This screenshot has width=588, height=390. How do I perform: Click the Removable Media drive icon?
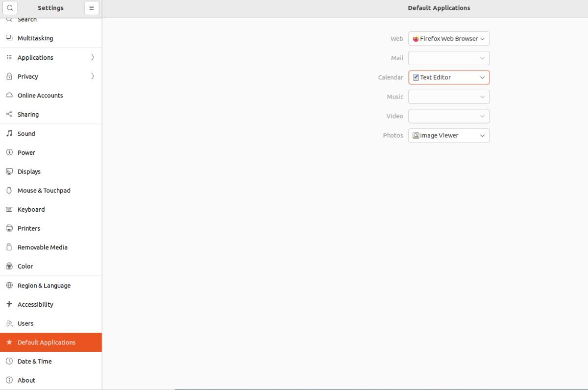click(x=9, y=247)
